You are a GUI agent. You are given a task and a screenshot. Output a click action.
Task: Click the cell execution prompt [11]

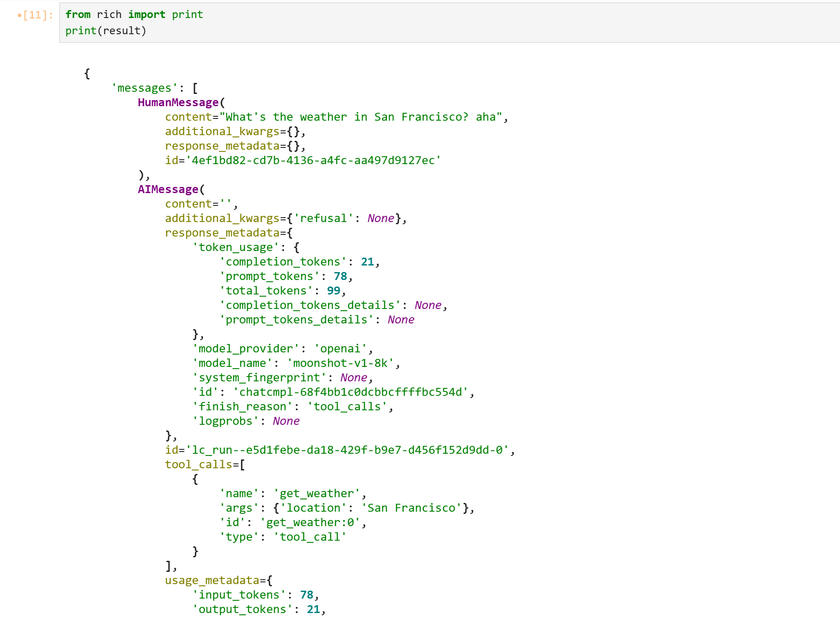coord(38,15)
